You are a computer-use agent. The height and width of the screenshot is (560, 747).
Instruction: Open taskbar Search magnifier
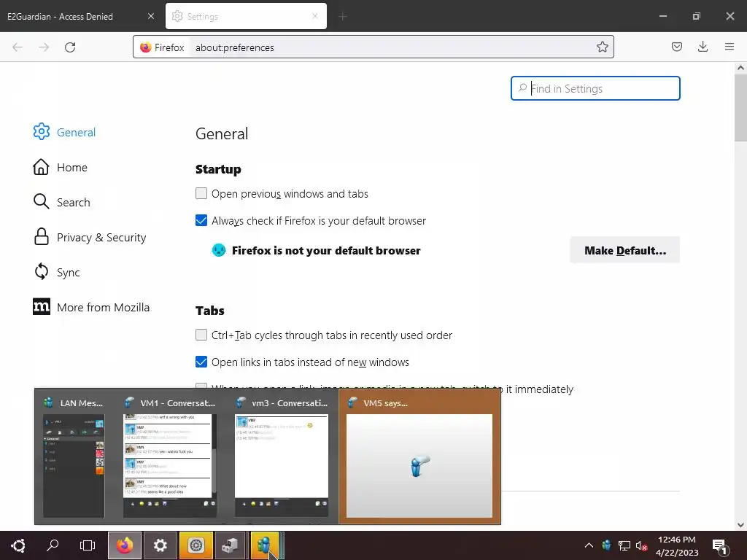(x=53, y=545)
